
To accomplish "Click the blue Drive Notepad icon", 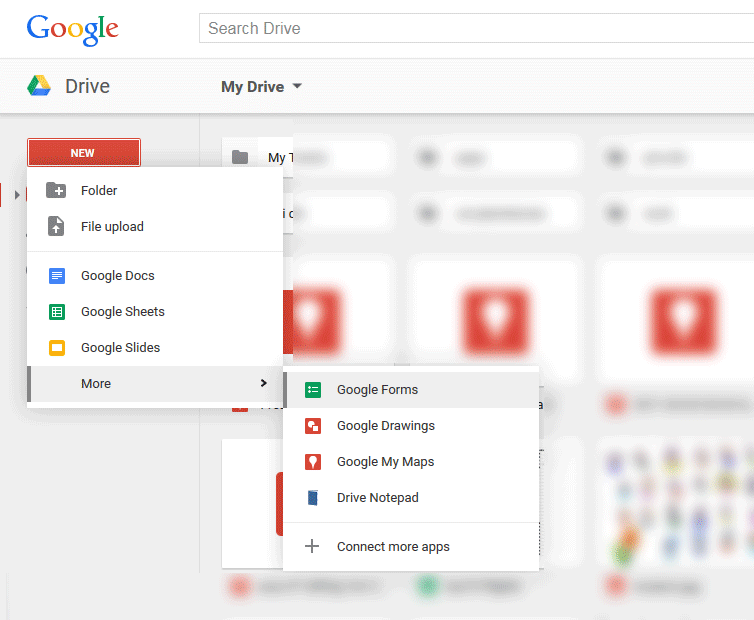I will 313,497.
